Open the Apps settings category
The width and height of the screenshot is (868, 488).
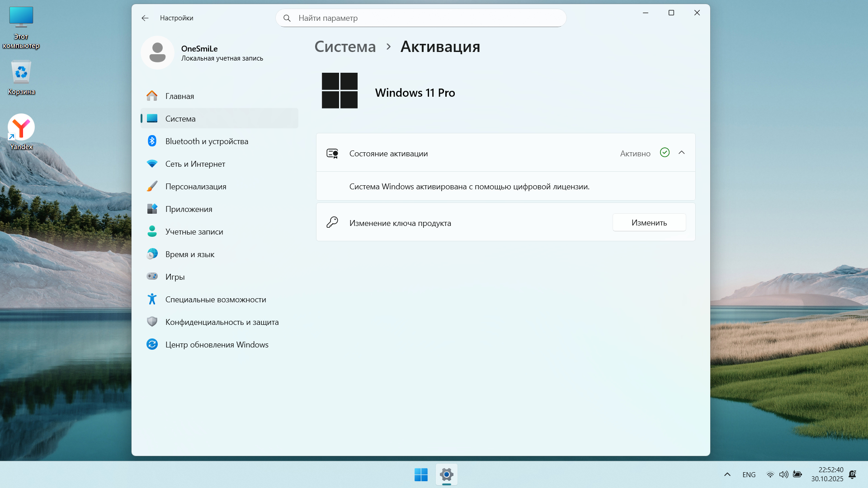point(189,209)
